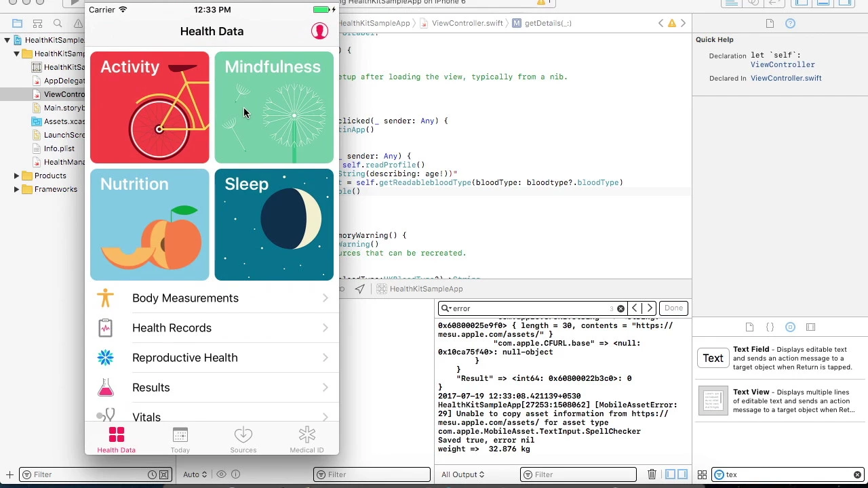This screenshot has height=488, width=868.
Task: Switch to the Today tab
Action: (180, 440)
